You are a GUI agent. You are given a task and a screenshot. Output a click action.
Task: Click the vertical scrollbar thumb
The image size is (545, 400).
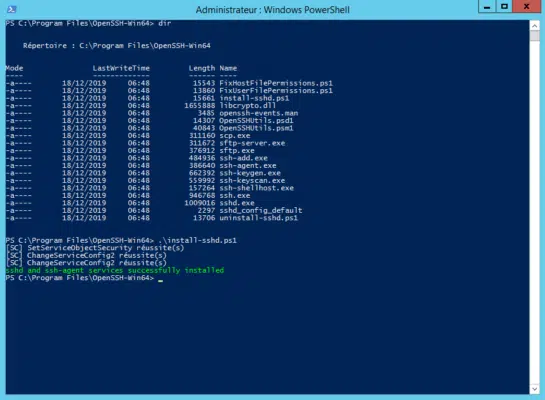tap(535, 35)
